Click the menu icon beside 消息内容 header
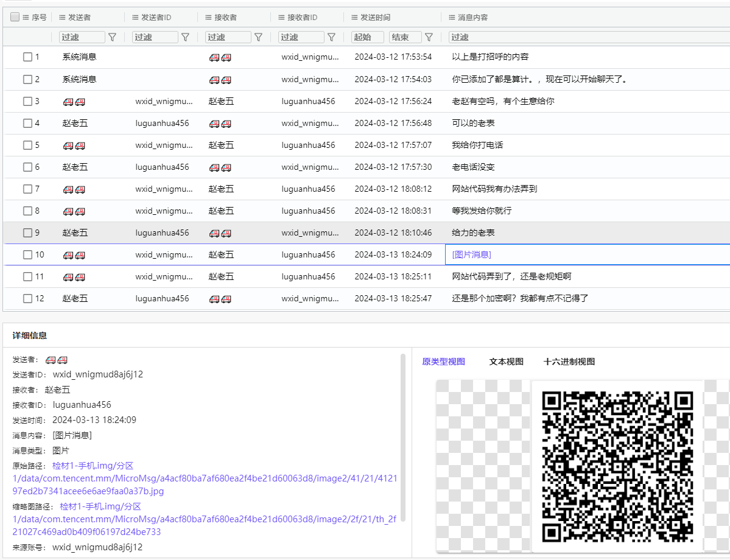730x560 pixels. click(x=452, y=18)
